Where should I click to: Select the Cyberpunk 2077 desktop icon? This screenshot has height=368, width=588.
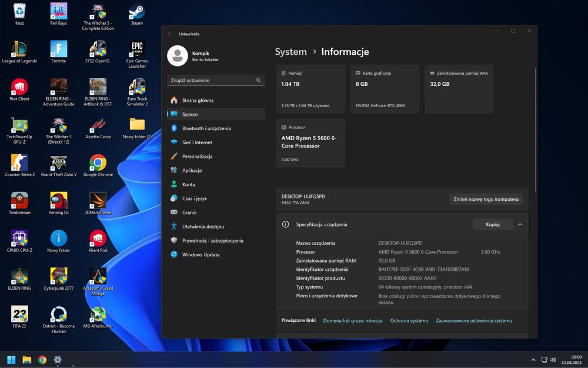coord(58,279)
